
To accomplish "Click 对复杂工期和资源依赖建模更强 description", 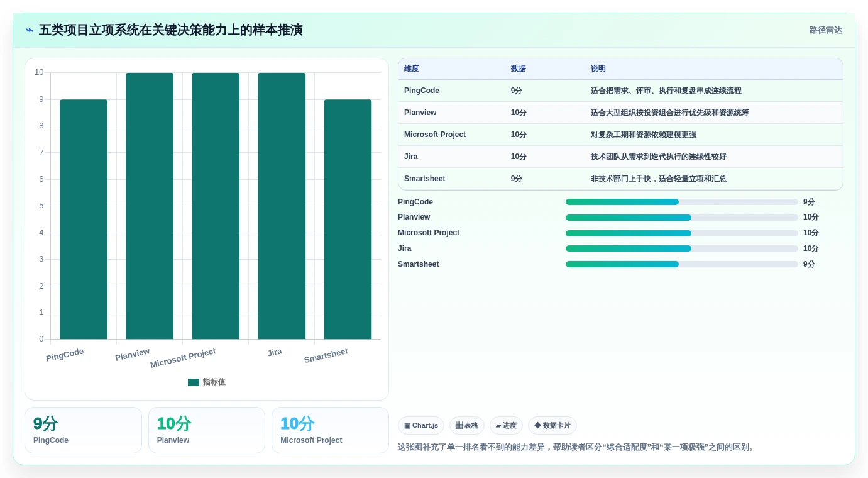I will (x=644, y=135).
